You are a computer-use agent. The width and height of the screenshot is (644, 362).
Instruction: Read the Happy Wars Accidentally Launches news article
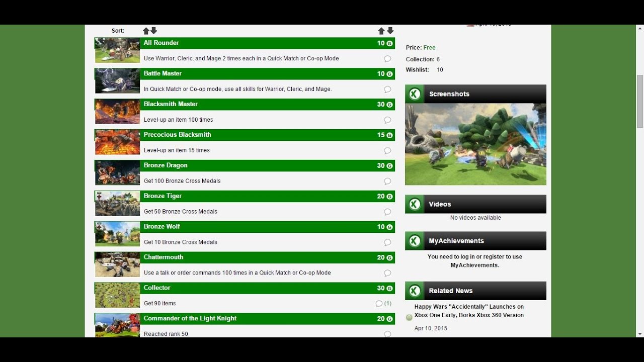coord(469,311)
